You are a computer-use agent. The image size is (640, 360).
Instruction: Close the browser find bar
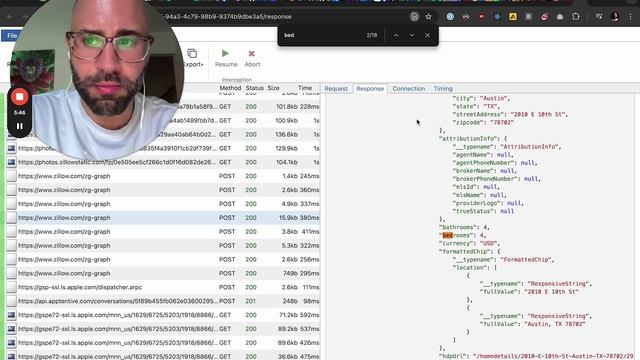[427, 35]
